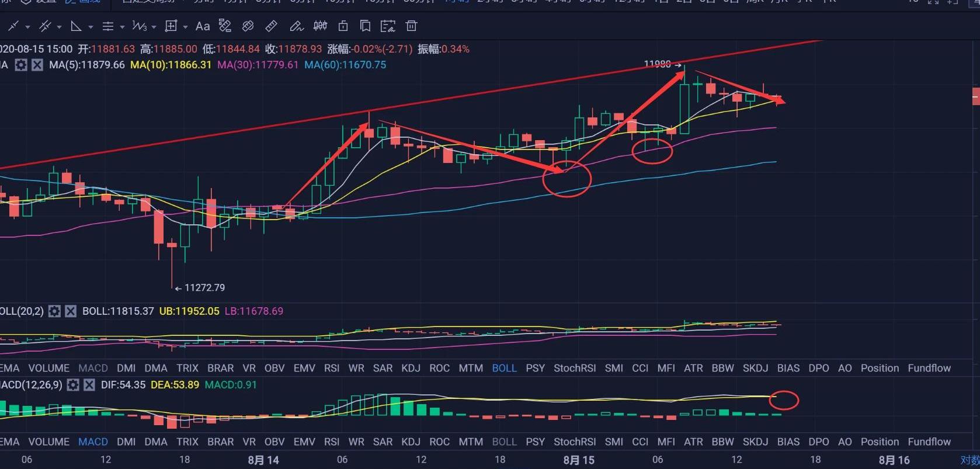Switch to RSI in the bottom indicator row

(332, 442)
